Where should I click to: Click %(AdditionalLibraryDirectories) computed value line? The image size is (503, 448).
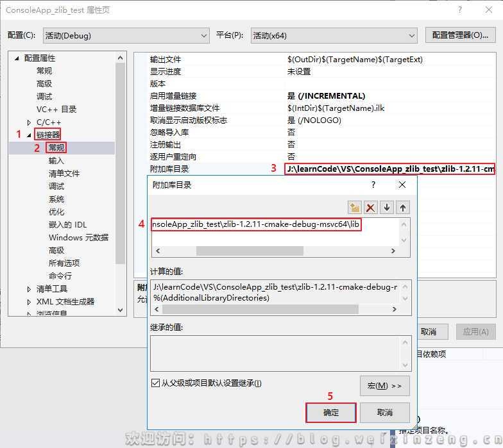coord(212,298)
